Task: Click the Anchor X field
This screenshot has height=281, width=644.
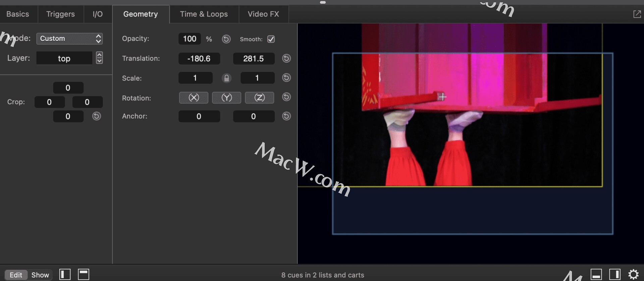Action: (x=199, y=116)
